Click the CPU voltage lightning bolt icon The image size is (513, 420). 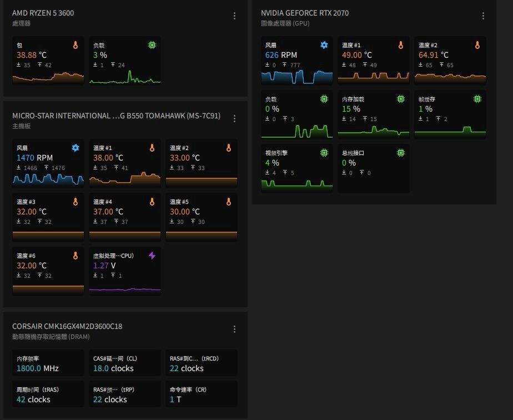click(x=152, y=256)
